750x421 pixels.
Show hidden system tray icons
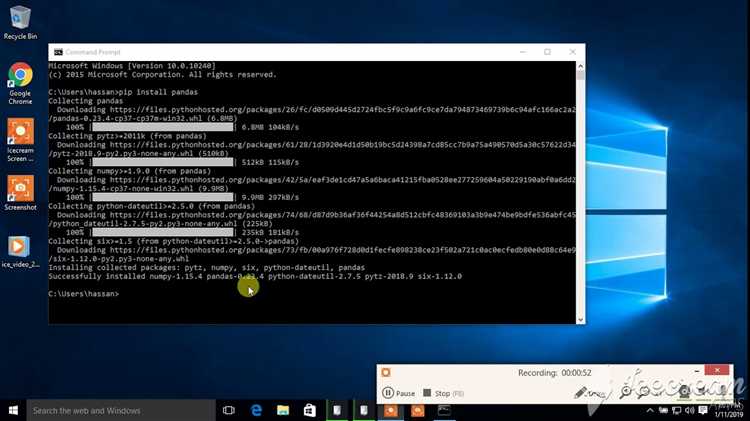[650, 410]
